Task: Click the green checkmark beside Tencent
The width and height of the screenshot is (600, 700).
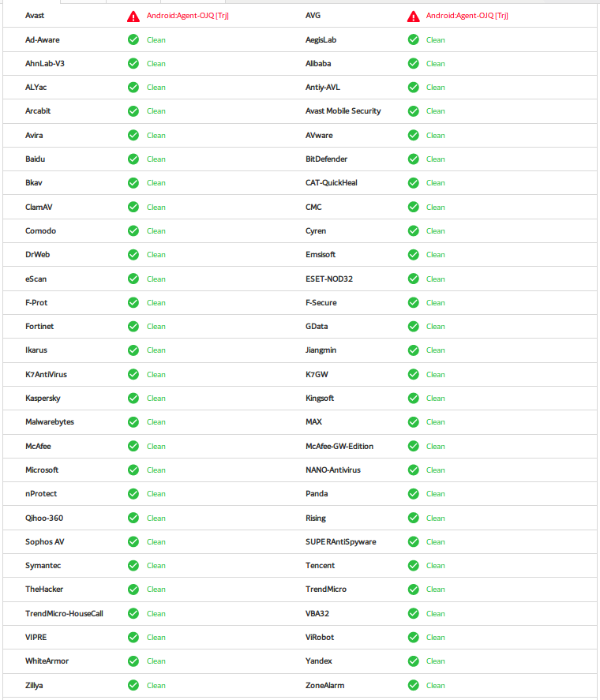Action: 413,566
